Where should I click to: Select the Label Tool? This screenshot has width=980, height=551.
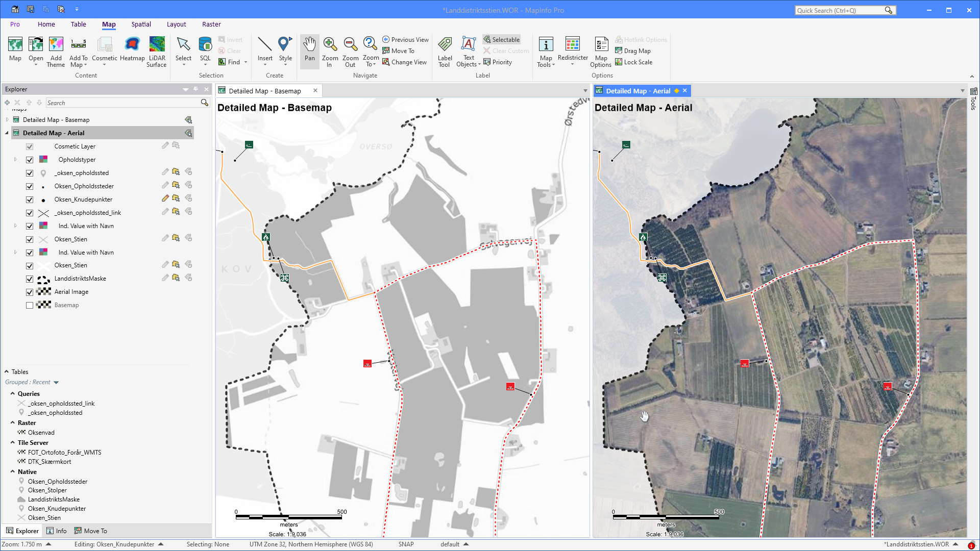pyautogui.click(x=445, y=51)
